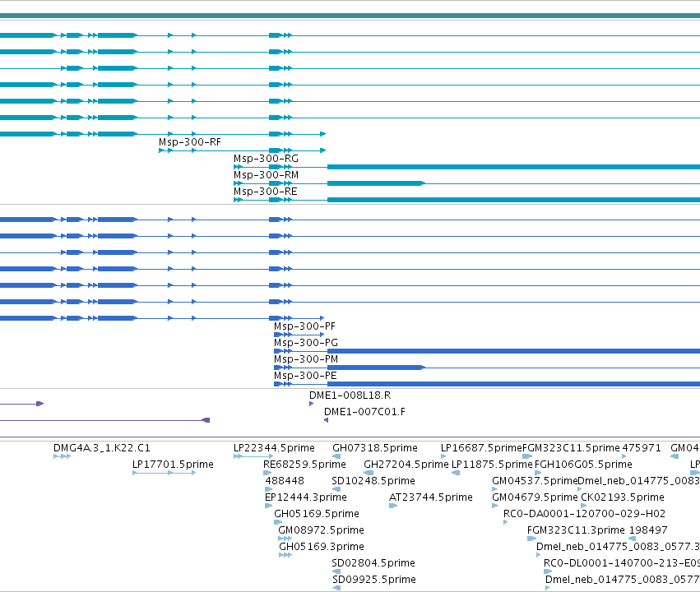Click the purple arrow glyph under DME1-008L18.R

pyautogui.click(x=311, y=404)
